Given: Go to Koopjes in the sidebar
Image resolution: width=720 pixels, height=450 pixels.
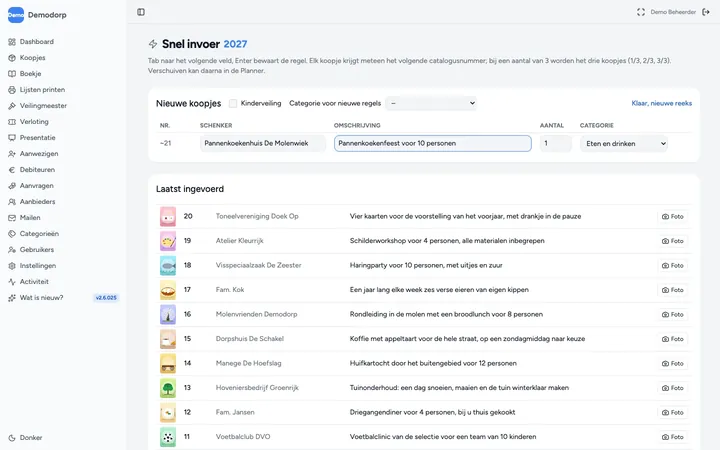Looking at the screenshot, I should (x=33, y=58).
